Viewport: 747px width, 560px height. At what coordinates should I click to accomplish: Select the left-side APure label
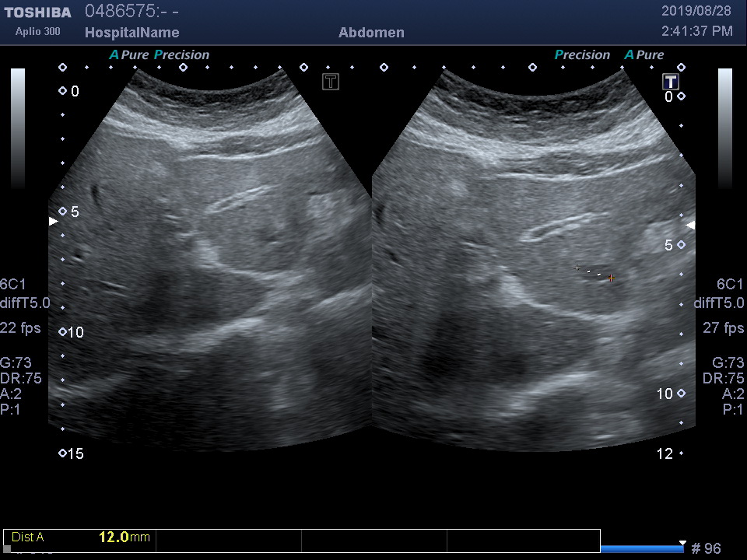pyautogui.click(x=128, y=55)
